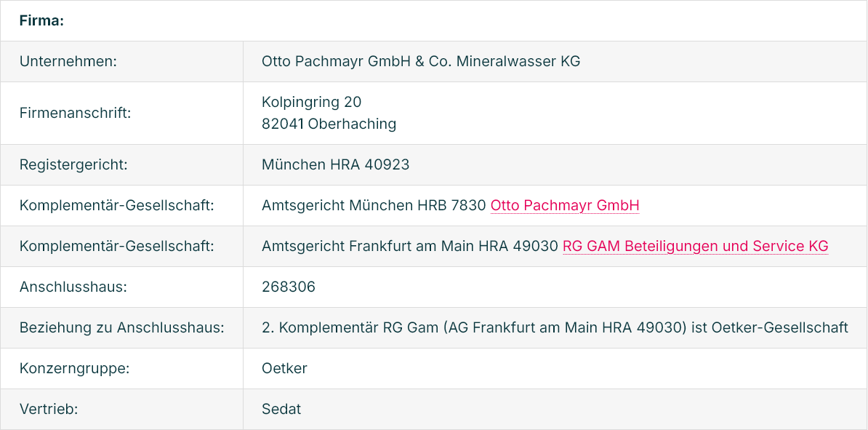The image size is (868, 430).
Task: Click the "Anschlusshaus:" label
Action: tap(73, 287)
